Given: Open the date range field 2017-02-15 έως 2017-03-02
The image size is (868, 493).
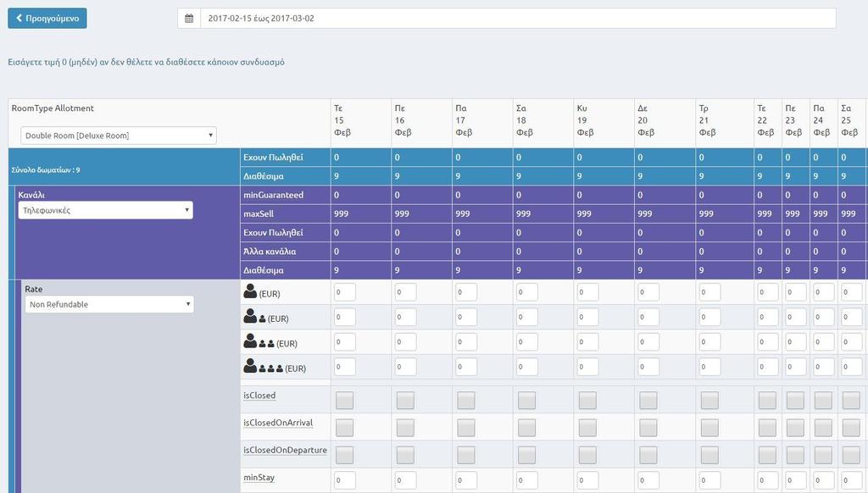Looking at the screenshot, I should tap(518, 19).
